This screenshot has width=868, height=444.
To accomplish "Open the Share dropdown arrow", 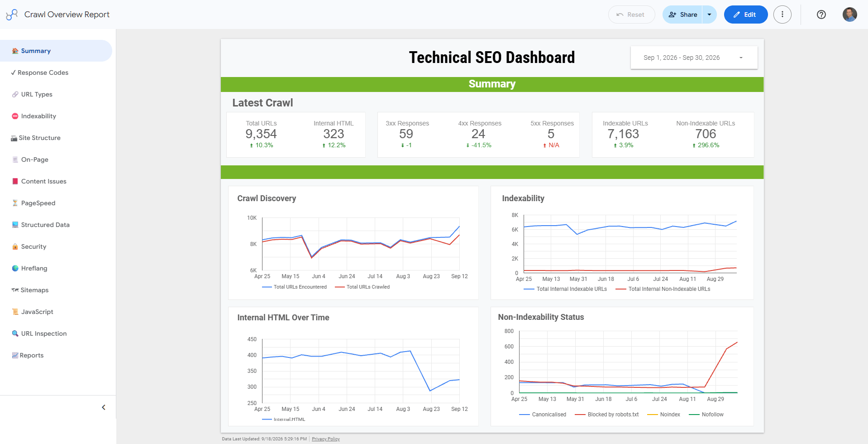I will pos(709,14).
